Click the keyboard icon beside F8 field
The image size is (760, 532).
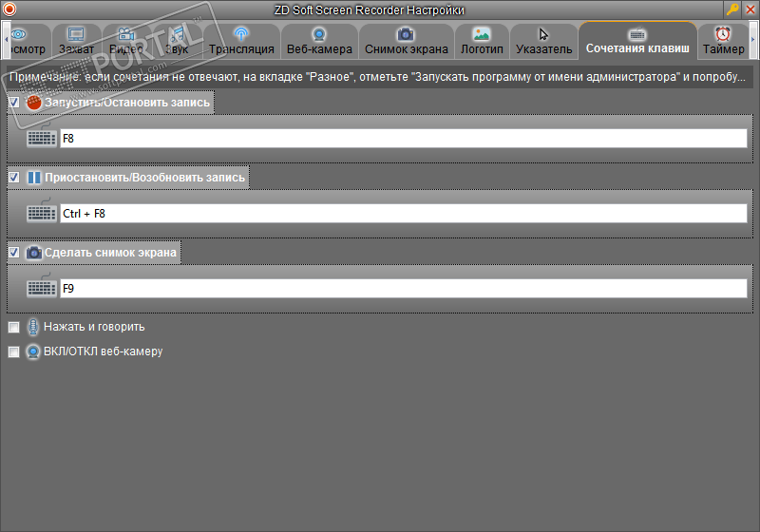[42, 136]
